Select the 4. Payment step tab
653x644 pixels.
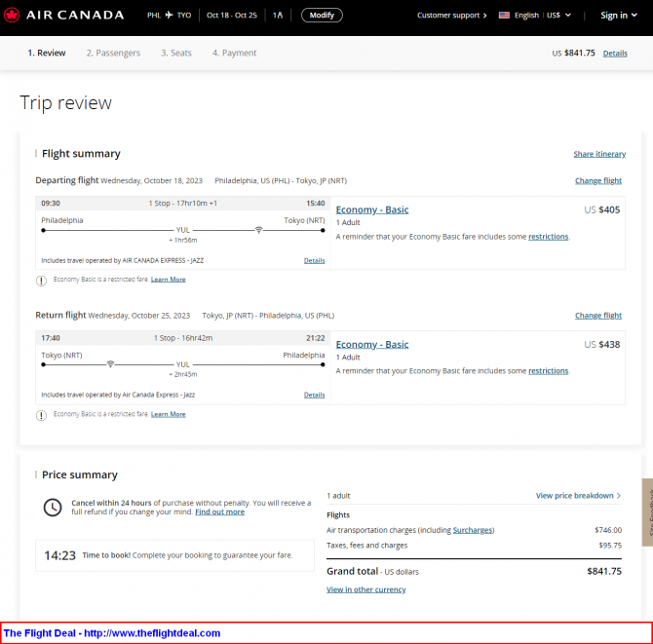pos(235,53)
